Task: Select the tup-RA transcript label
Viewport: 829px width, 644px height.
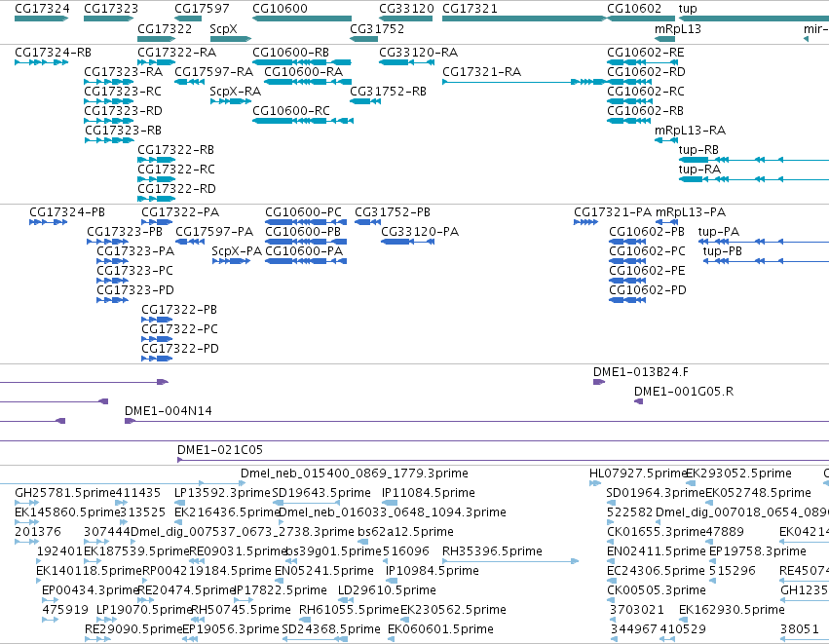Action: tap(699, 170)
